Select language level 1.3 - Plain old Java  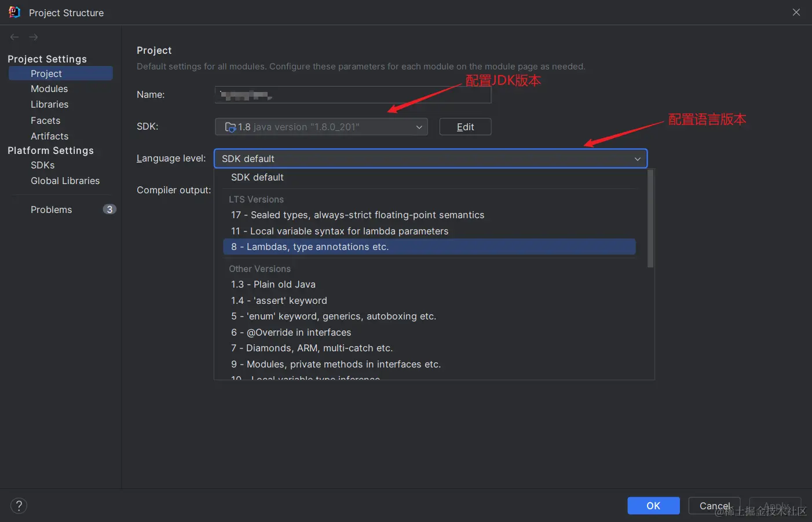pyautogui.click(x=430, y=284)
